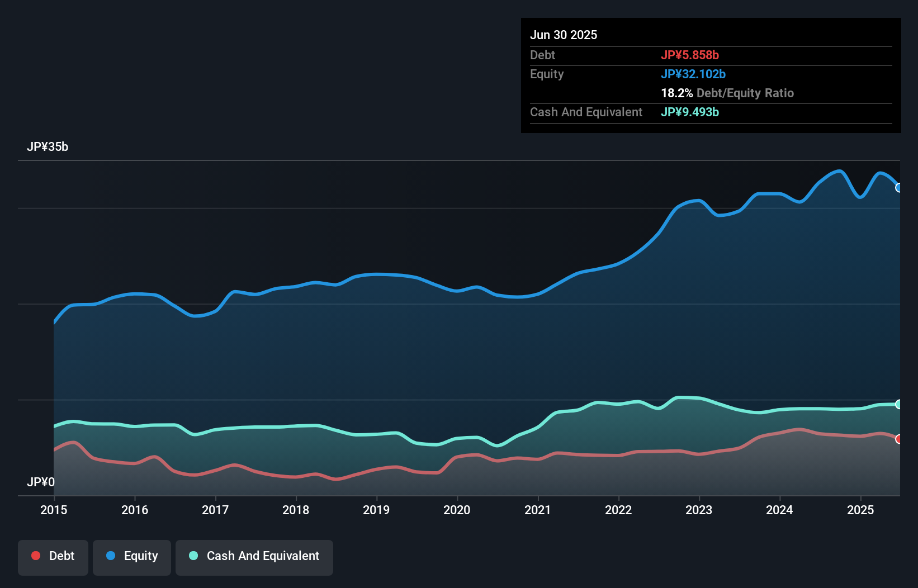Hide the Equity series using its legend chip
The width and height of the screenshot is (918, 588).
click(x=131, y=557)
